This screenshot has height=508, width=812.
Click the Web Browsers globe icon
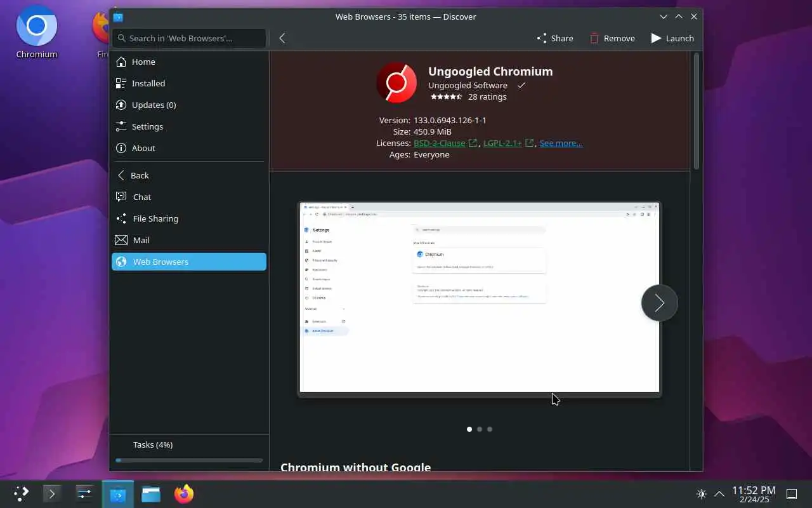[x=121, y=262]
